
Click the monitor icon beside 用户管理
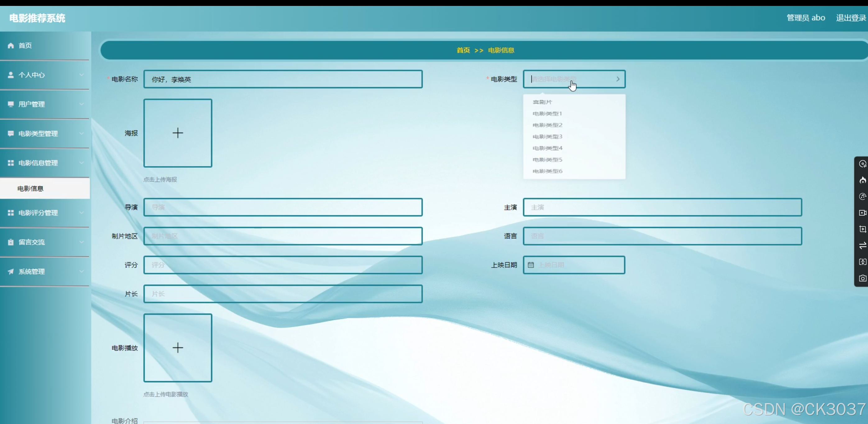click(x=11, y=104)
